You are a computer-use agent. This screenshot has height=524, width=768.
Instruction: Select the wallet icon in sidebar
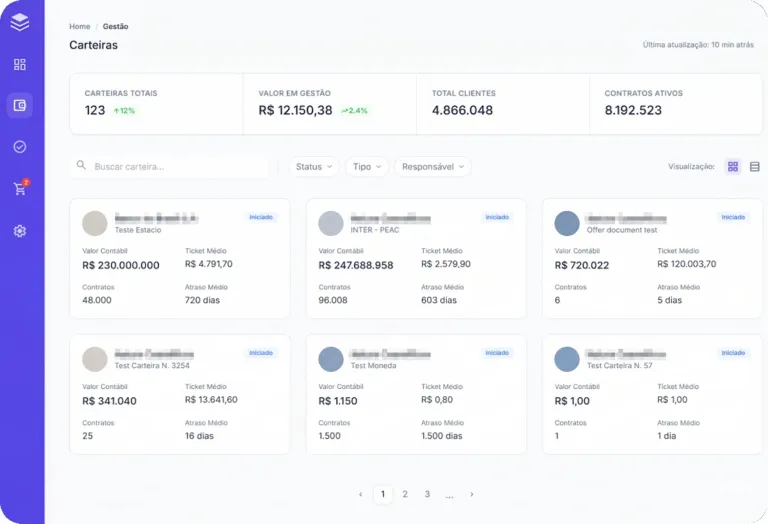[20, 105]
